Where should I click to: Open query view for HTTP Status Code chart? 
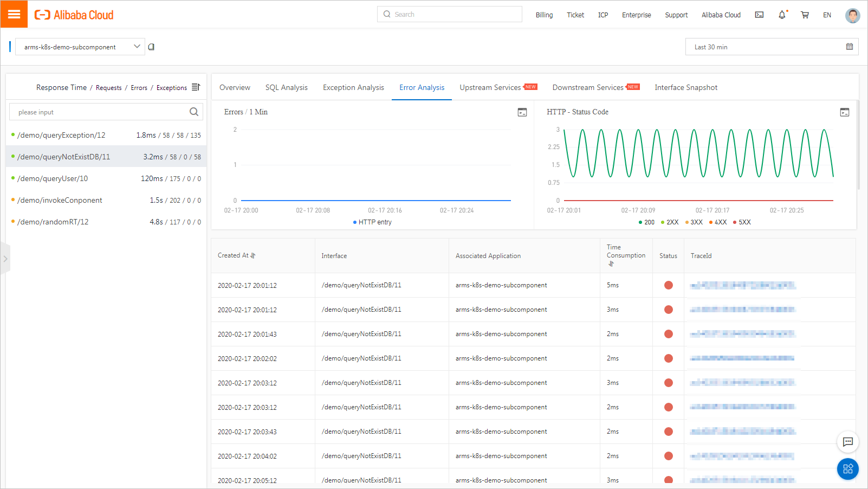pyautogui.click(x=845, y=112)
